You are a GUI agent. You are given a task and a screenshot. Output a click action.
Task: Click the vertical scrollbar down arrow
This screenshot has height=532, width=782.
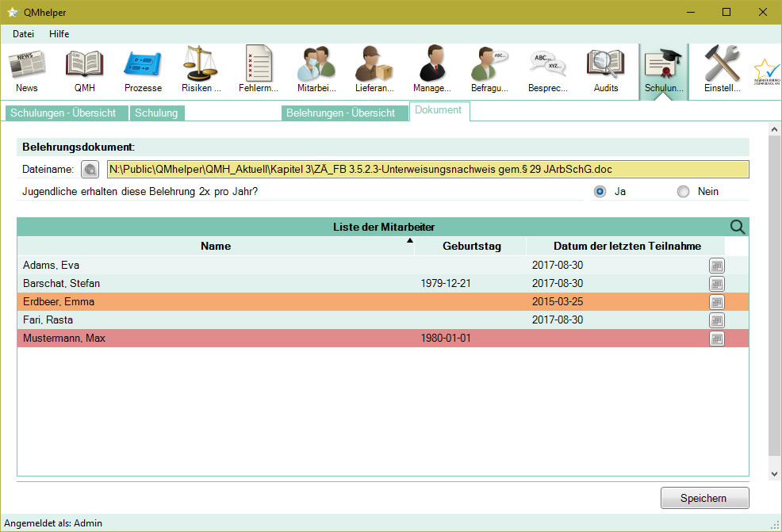coord(774,473)
